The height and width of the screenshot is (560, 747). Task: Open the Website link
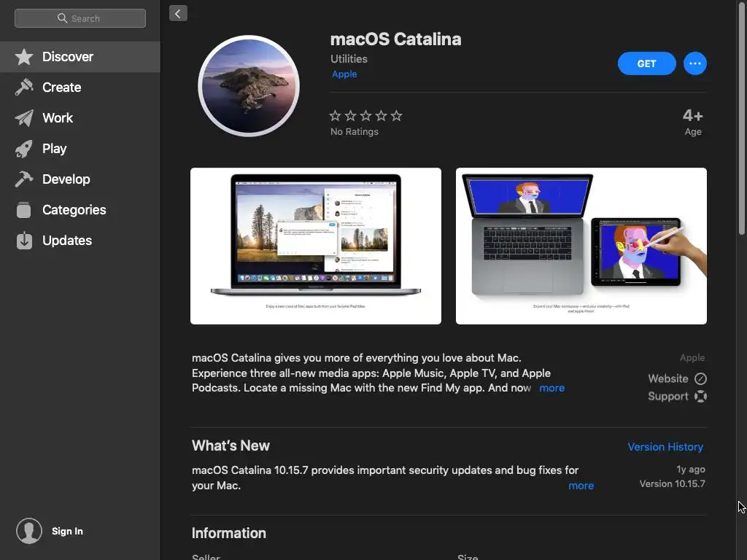tap(677, 378)
